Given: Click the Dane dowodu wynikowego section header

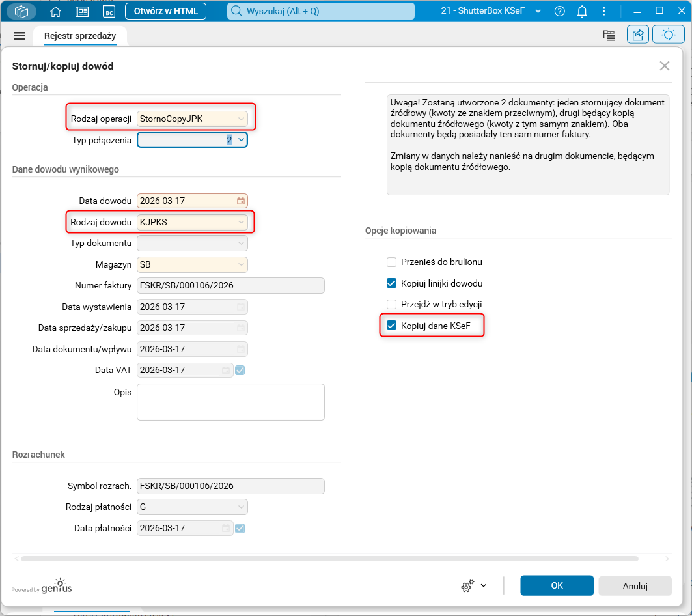Looking at the screenshot, I should pyautogui.click(x=65, y=169).
